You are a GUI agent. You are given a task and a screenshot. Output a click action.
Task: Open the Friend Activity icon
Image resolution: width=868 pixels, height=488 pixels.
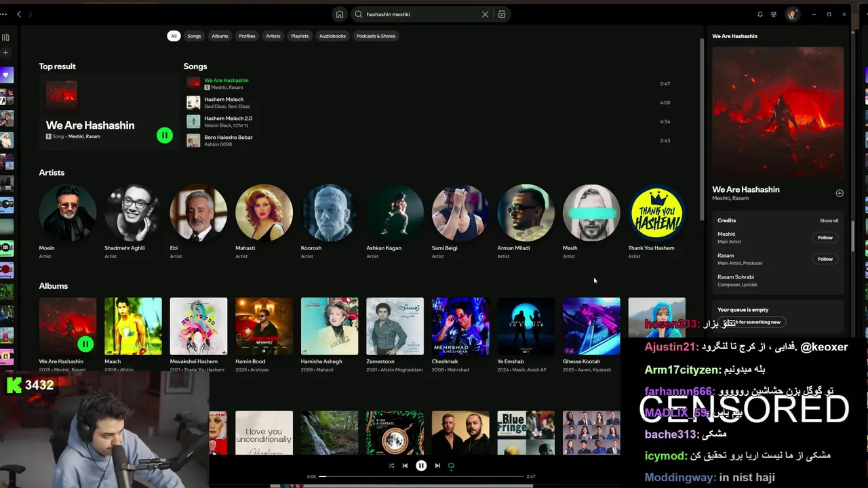tap(774, 14)
